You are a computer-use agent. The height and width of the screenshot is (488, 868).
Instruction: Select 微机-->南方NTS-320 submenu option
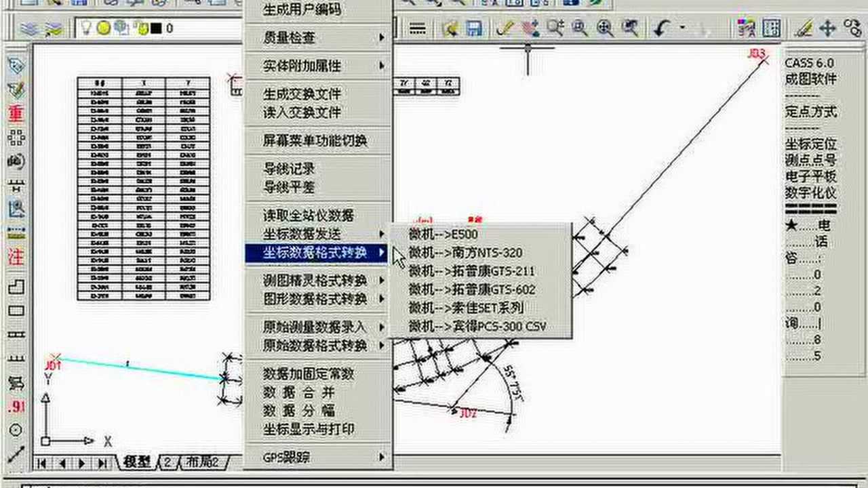479,253
